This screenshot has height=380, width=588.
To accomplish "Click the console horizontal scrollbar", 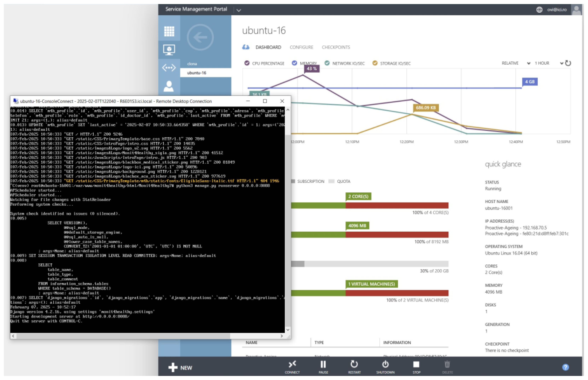I will pyautogui.click(x=123, y=336).
